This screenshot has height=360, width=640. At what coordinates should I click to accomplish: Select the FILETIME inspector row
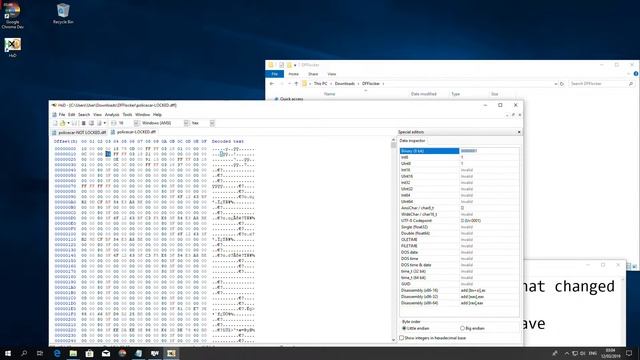pyautogui.click(x=459, y=246)
